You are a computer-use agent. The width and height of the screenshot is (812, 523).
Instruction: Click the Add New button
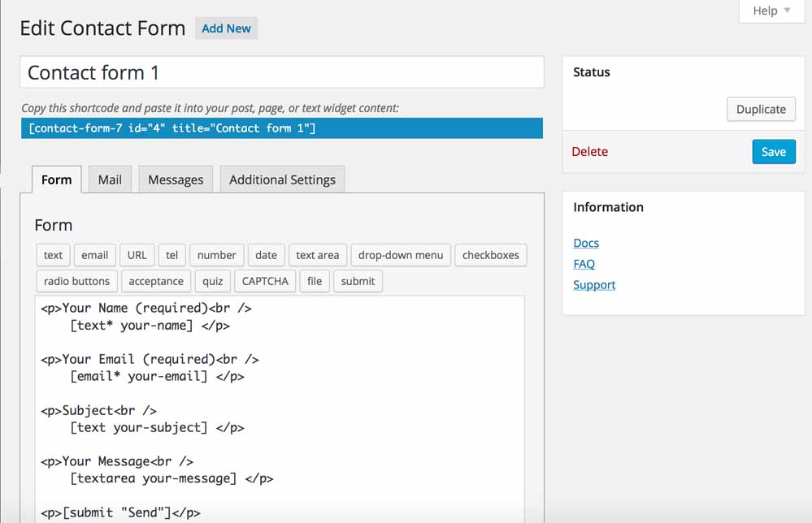click(226, 28)
